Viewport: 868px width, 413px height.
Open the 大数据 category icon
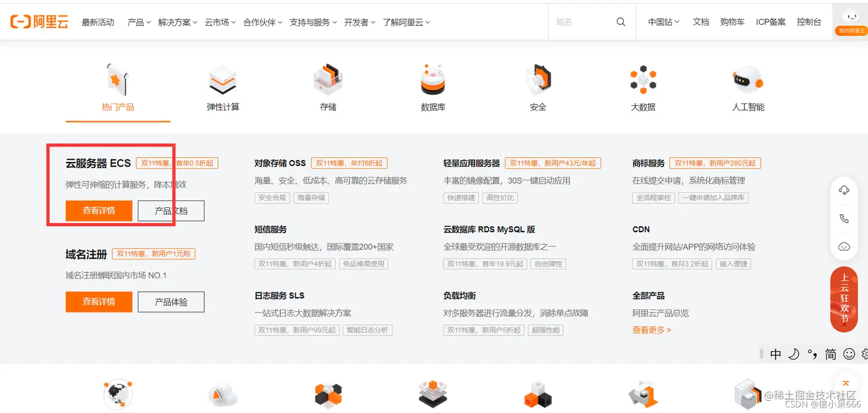click(643, 82)
